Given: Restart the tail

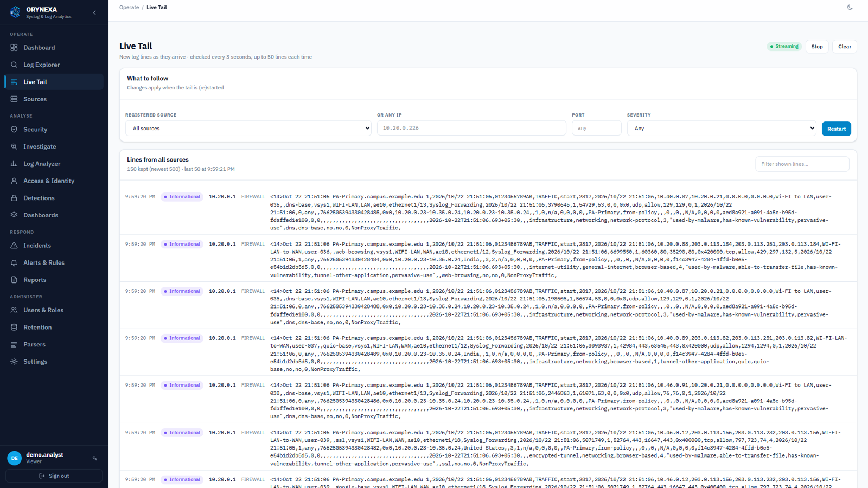Looking at the screenshot, I should click(836, 129).
